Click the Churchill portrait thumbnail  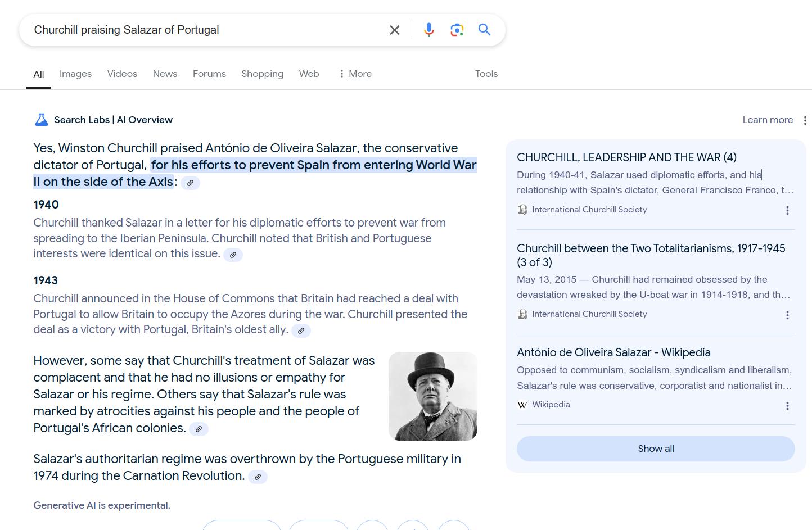[x=432, y=396]
